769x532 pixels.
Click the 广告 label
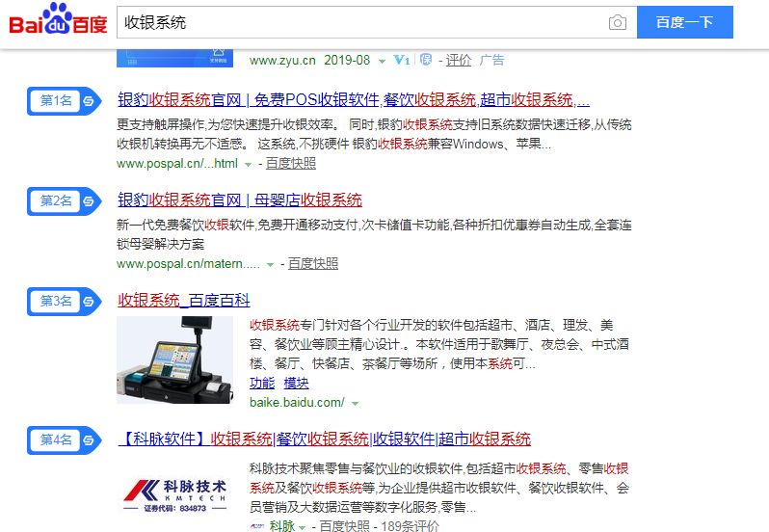coord(491,61)
